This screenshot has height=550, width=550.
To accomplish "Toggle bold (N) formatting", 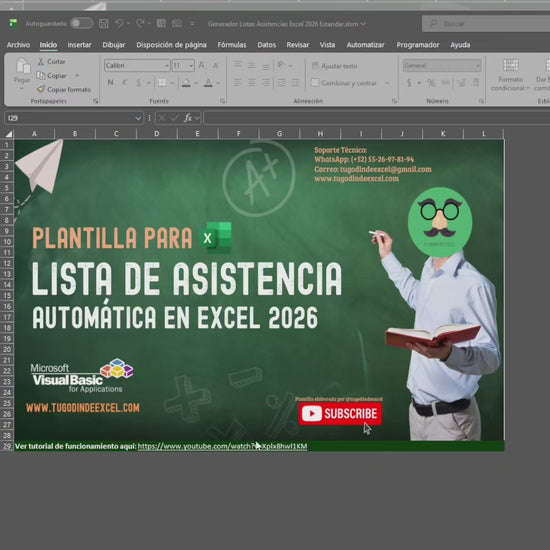I will 110,83.
